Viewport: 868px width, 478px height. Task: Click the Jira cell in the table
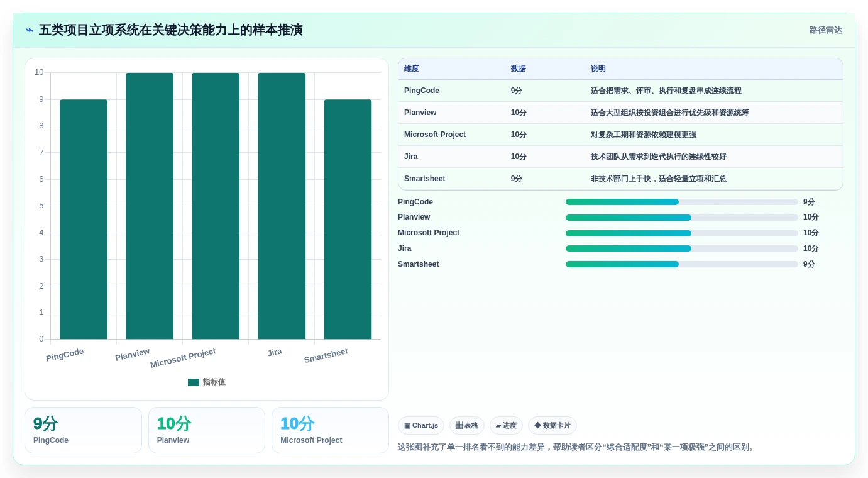411,157
